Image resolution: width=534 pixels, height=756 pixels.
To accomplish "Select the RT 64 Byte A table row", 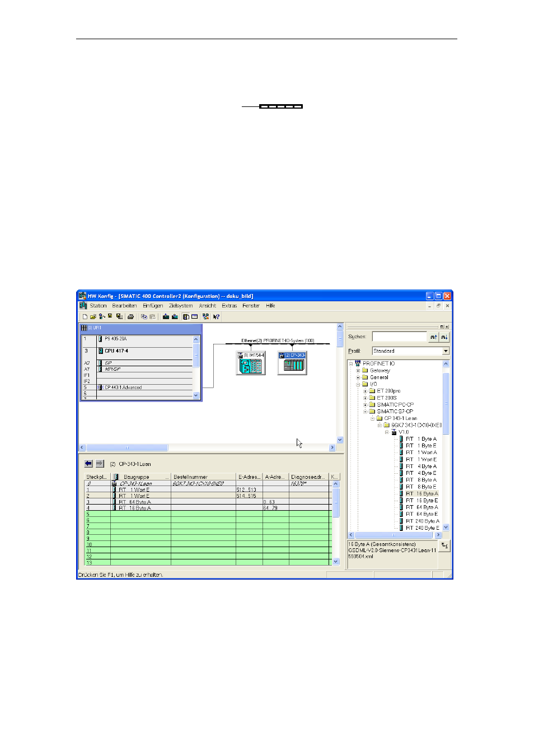I will (x=208, y=502).
